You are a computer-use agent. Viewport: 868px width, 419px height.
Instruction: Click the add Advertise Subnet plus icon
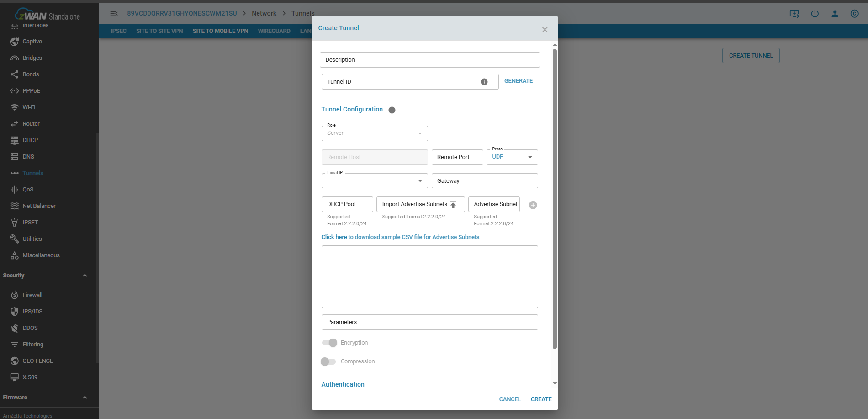(x=533, y=205)
